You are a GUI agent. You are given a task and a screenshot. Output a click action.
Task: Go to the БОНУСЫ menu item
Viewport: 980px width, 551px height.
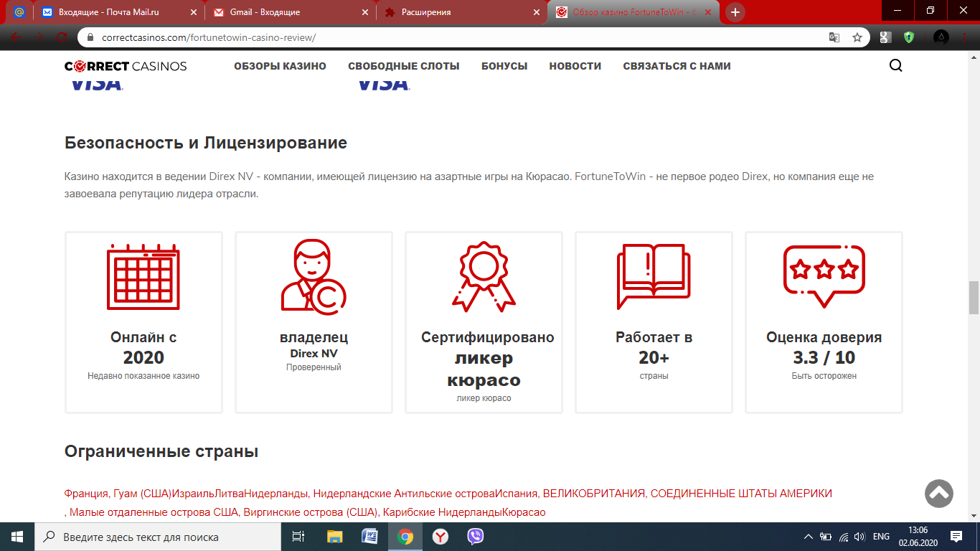click(x=504, y=66)
